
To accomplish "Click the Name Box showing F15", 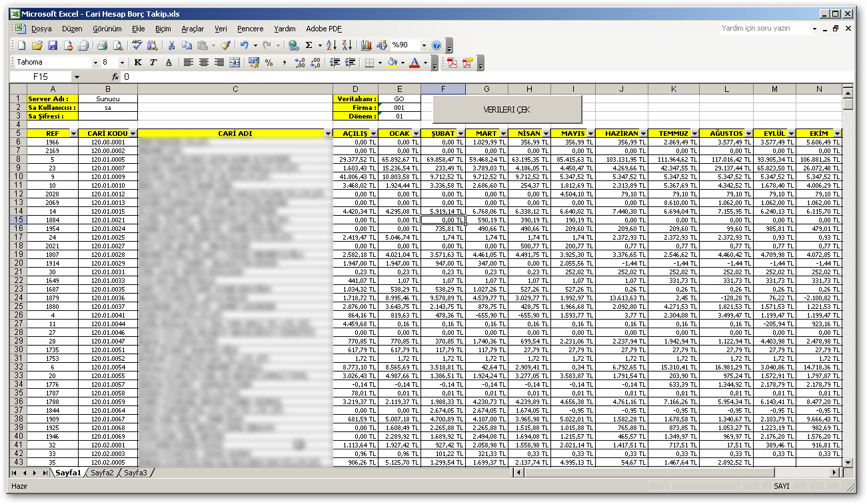I will tap(40, 77).
